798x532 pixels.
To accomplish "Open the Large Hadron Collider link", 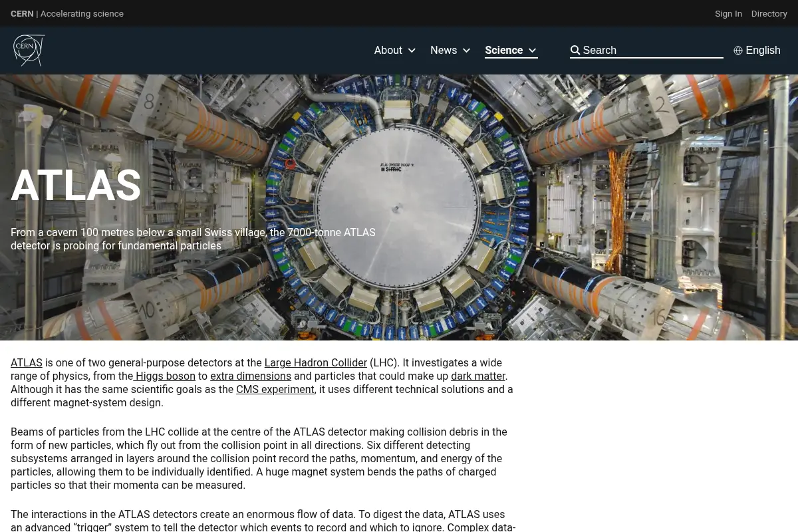I will [x=316, y=362].
